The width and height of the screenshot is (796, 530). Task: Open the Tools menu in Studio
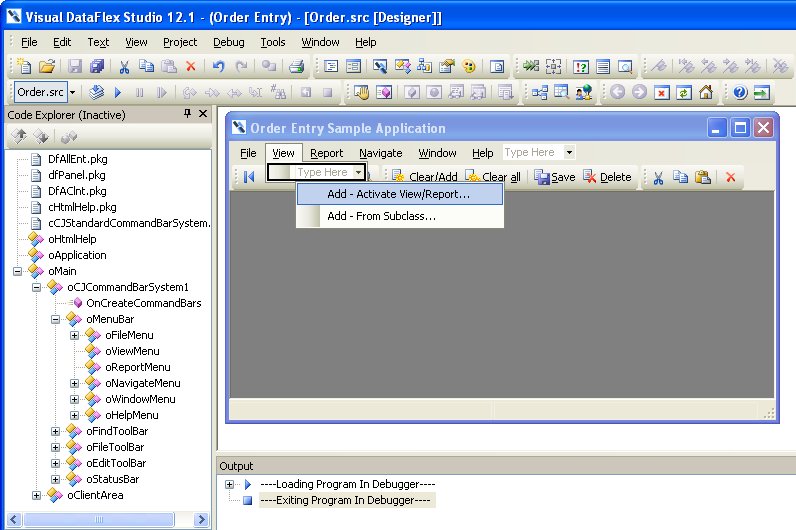tap(273, 42)
